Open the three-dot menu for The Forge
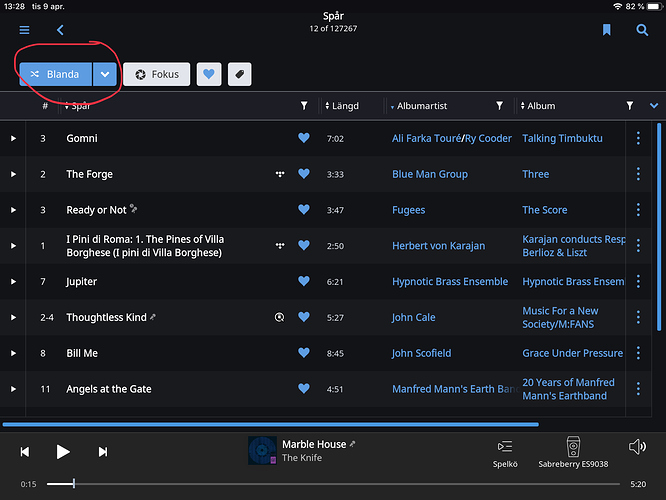 coord(638,174)
